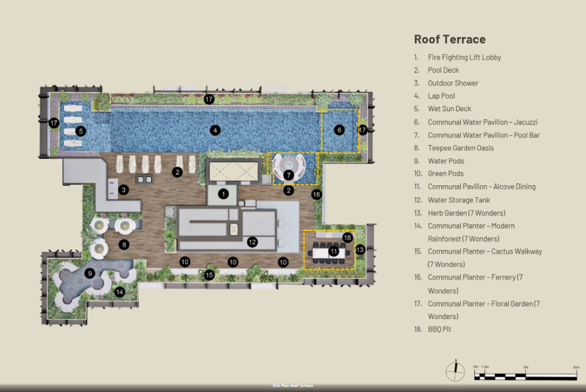Select the Water Storage Tank marker 12
Image resolution: width=586 pixels, height=392 pixels.
[x=252, y=242]
